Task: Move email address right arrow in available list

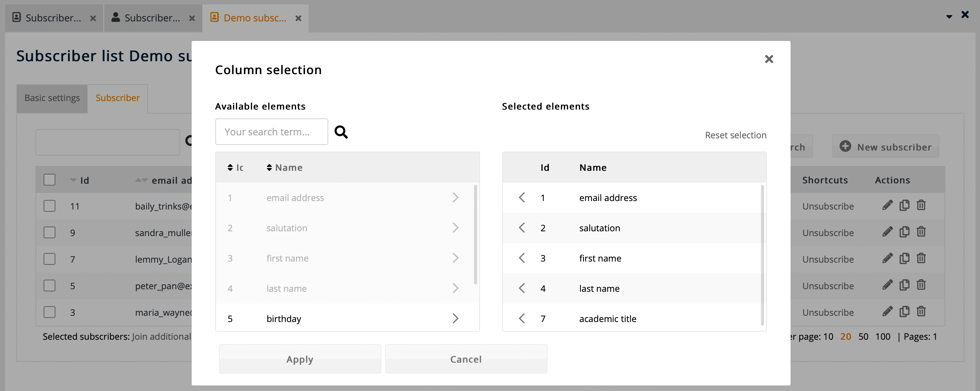Action: point(455,198)
